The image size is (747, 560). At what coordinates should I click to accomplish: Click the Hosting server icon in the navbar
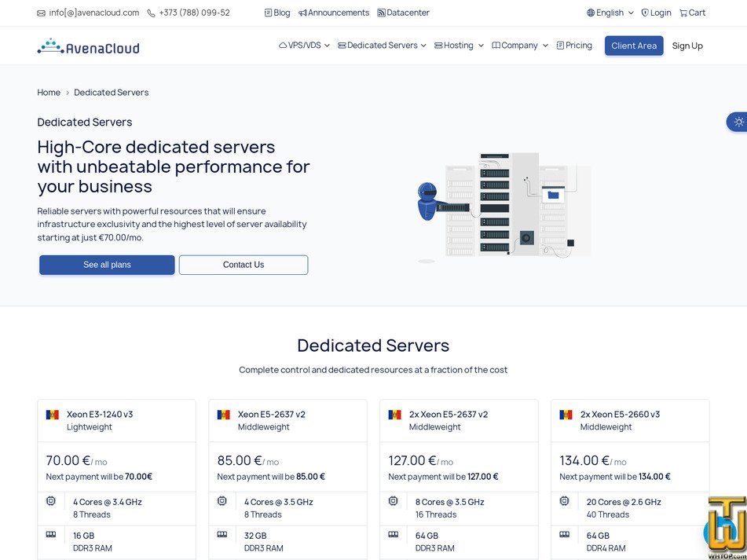439,46
